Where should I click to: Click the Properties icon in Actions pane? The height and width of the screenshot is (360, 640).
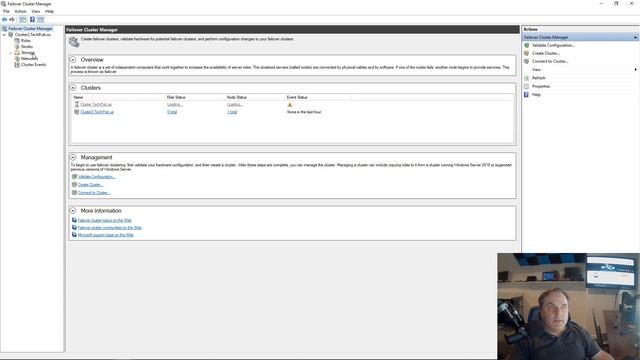[527, 87]
